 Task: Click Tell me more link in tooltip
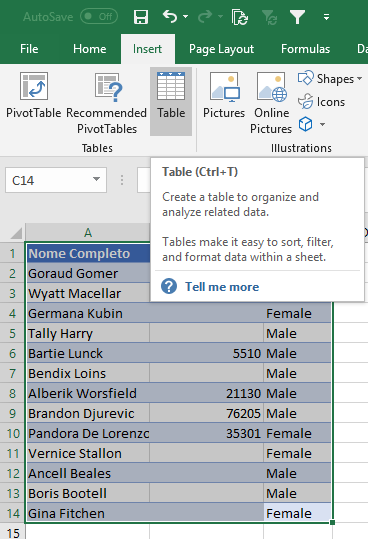pyautogui.click(x=222, y=287)
